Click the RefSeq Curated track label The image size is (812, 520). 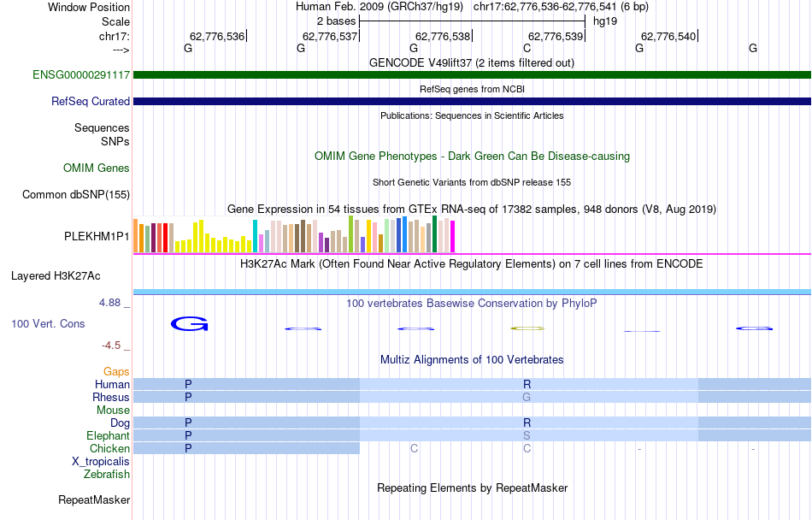click(90, 101)
